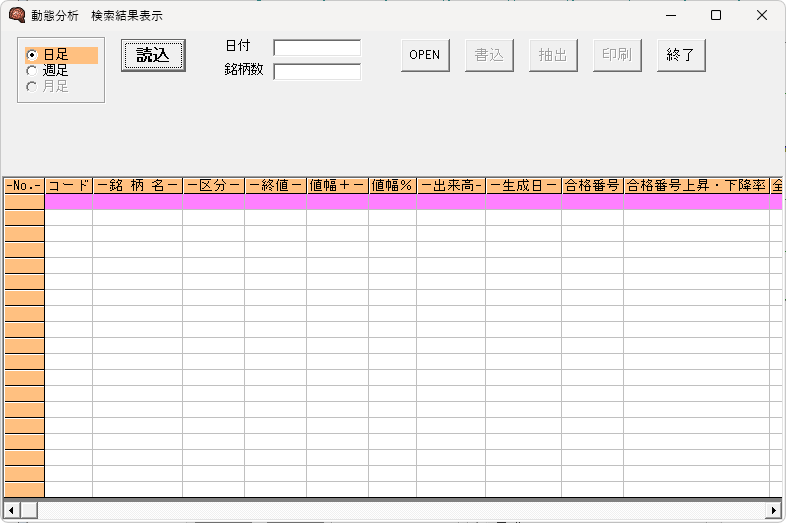This screenshot has width=786, height=523.
Task: Click the 区分 column header
Action: [x=214, y=186]
